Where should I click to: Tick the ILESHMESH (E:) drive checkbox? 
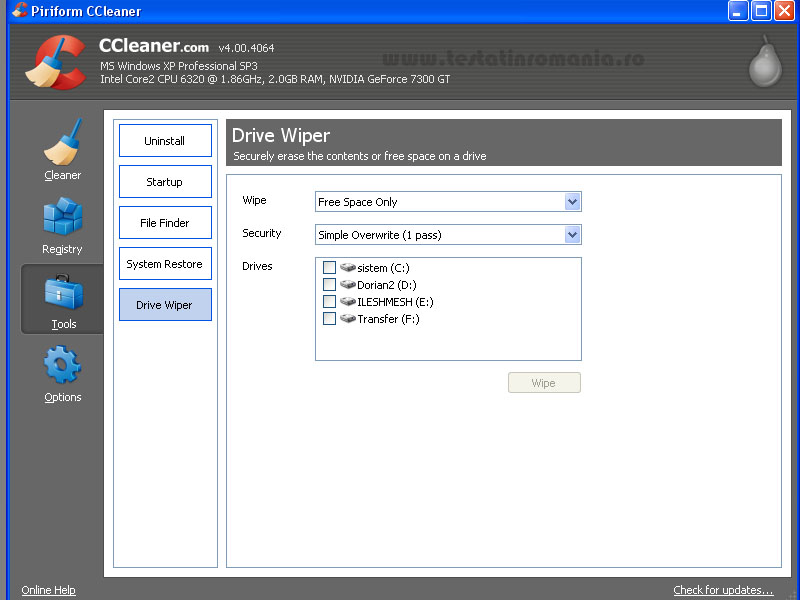[x=329, y=302]
